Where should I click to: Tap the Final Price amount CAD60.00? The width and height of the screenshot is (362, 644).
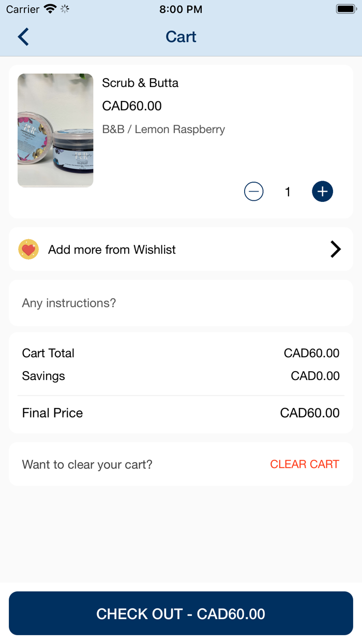pyautogui.click(x=310, y=413)
